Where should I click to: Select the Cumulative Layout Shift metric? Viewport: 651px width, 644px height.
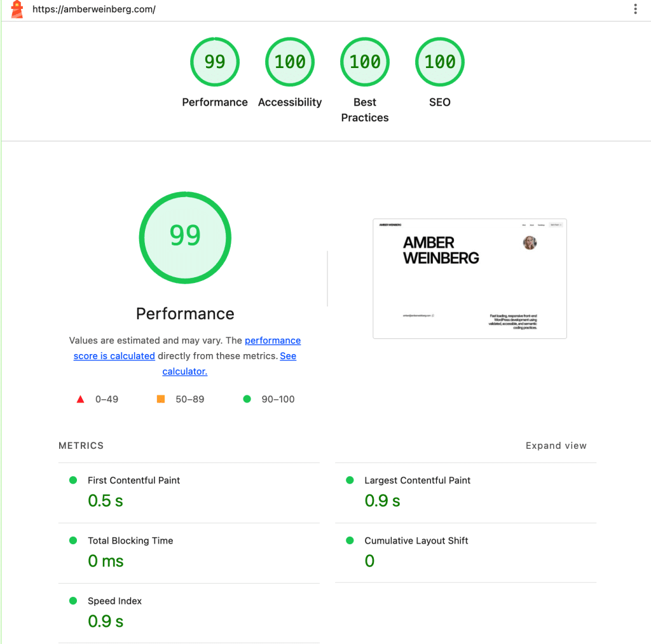[x=466, y=553]
